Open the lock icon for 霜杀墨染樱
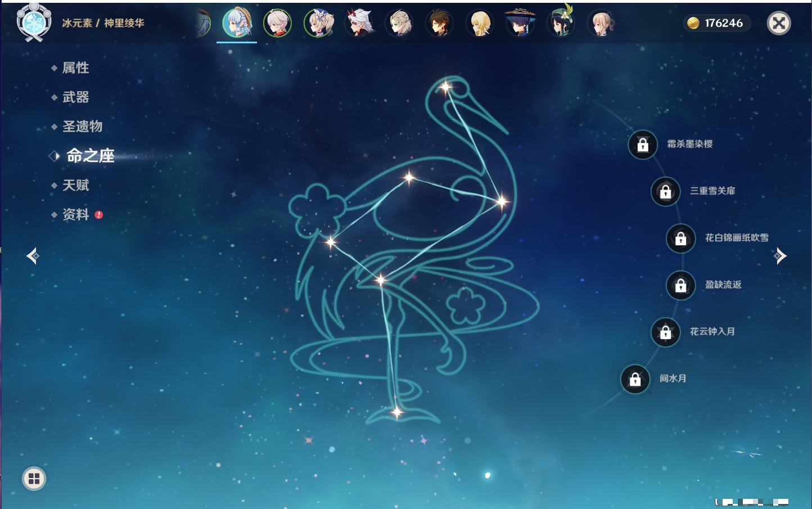This screenshot has width=812, height=509. coord(643,145)
